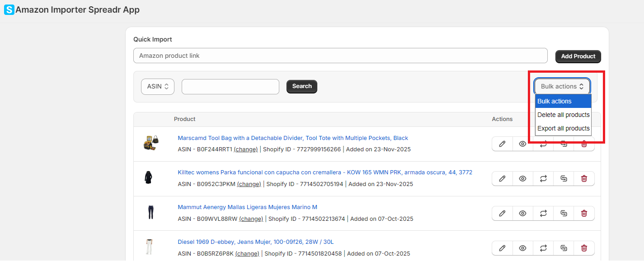644x261 pixels.
Task: Click link icon for Mammut Aenergy
Action: tap(564, 213)
